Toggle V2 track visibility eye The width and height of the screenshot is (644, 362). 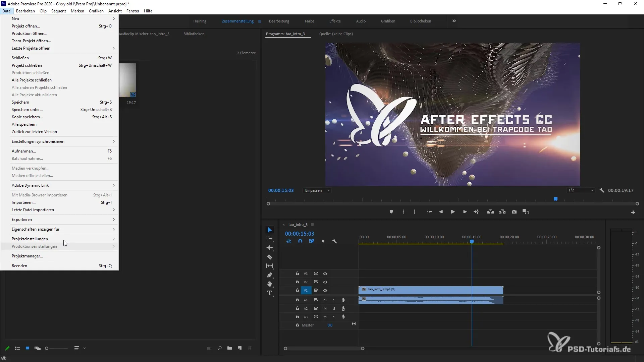click(x=325, y=282)
